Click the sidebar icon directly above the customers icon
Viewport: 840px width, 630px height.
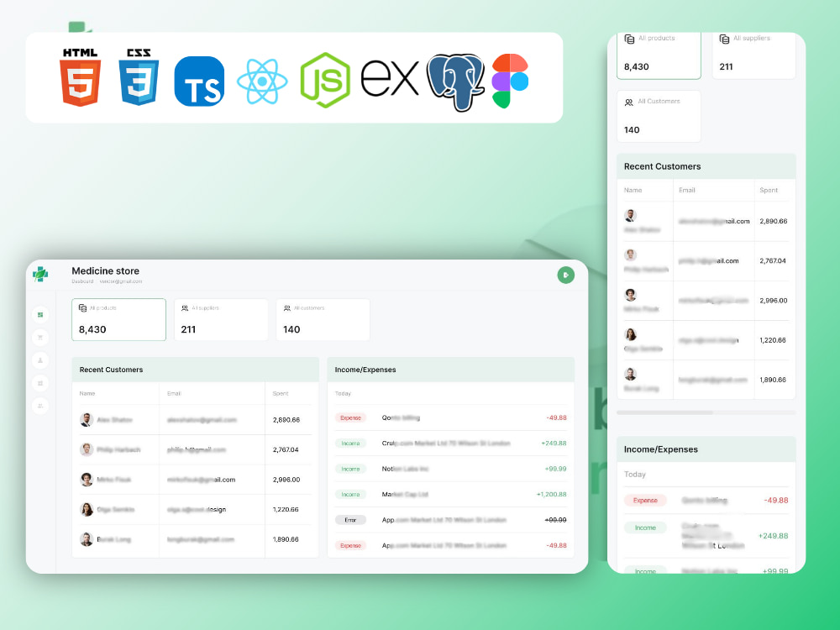40,383
